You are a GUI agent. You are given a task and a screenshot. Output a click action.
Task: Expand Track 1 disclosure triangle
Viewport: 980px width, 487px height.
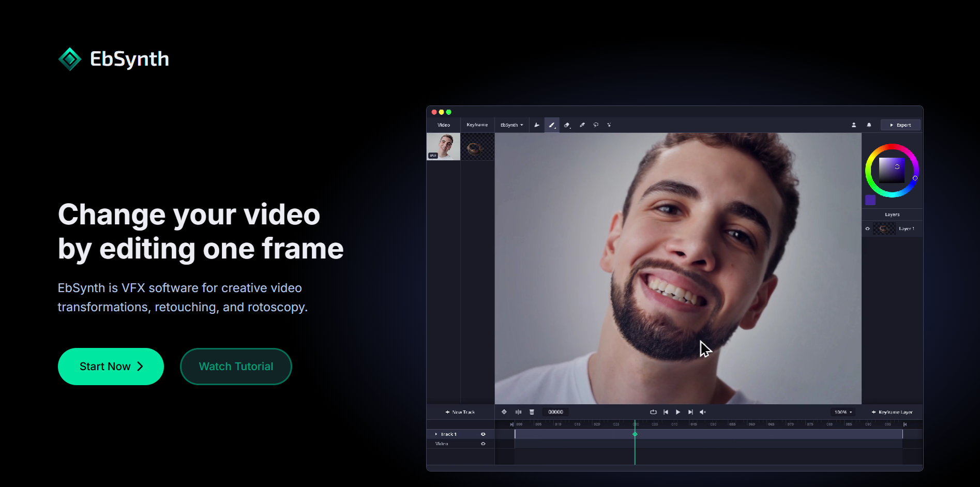(436, 434)
